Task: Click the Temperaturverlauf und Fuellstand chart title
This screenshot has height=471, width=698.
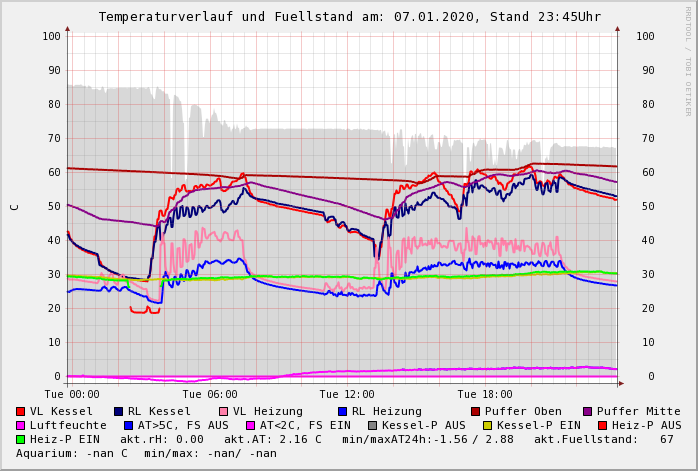Action: pyautogui.click(x=349, y=17)
